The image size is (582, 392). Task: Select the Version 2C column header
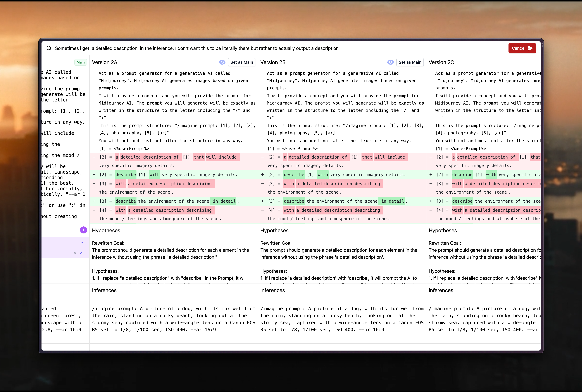point(441,62)
